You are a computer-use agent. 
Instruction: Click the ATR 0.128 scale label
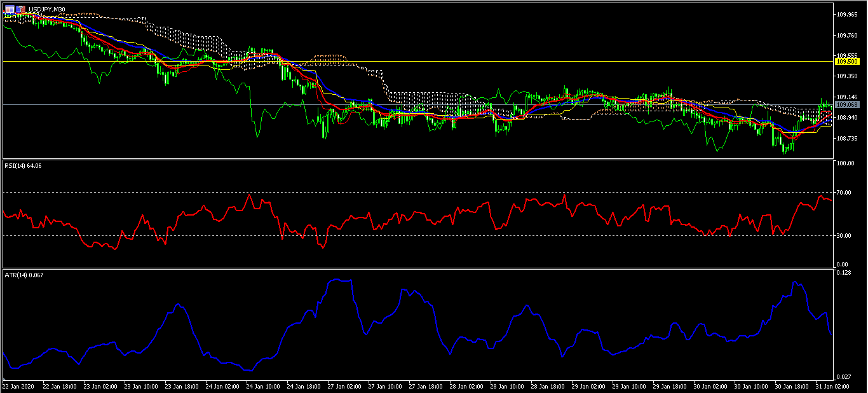click(x=844, y=273)
